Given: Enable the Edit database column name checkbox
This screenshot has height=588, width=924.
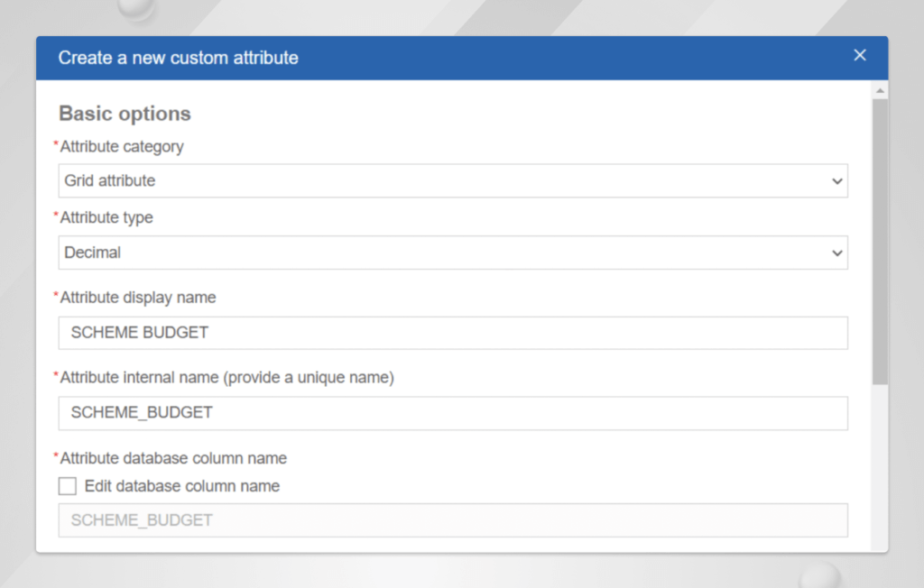Looking at the screenshot, I should (68, 486).
